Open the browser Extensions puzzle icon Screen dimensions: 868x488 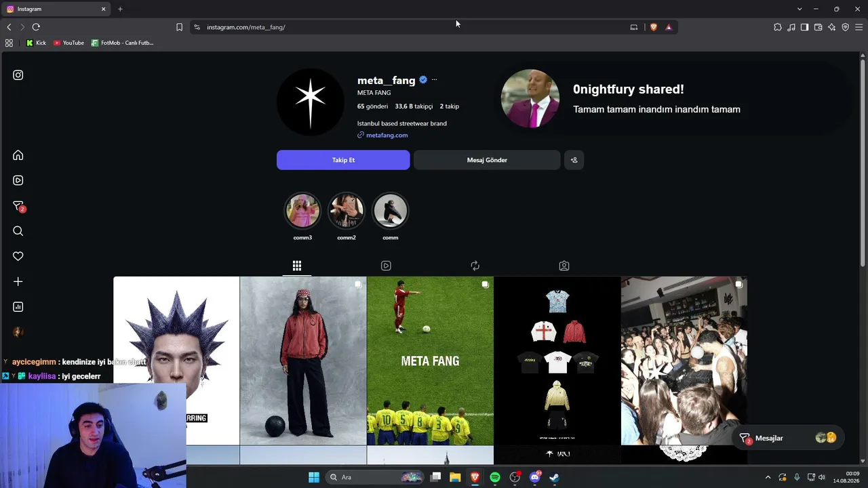(x=778, y=27)
